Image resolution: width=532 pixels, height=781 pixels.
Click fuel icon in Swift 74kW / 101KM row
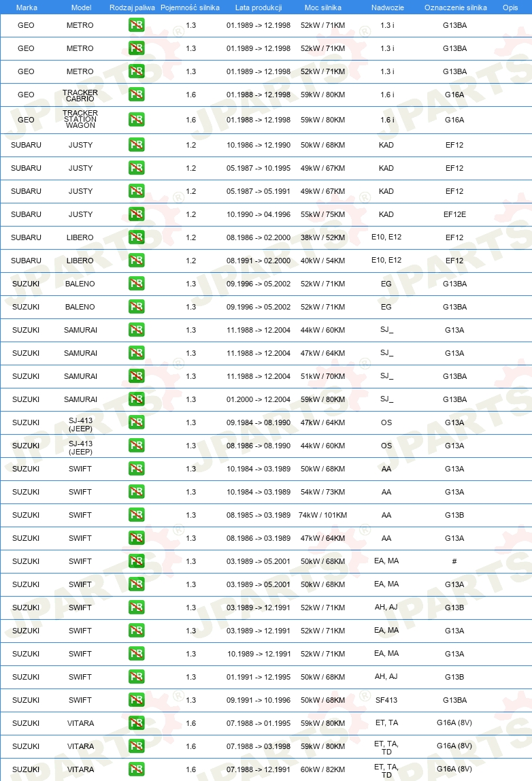[137, 515]
